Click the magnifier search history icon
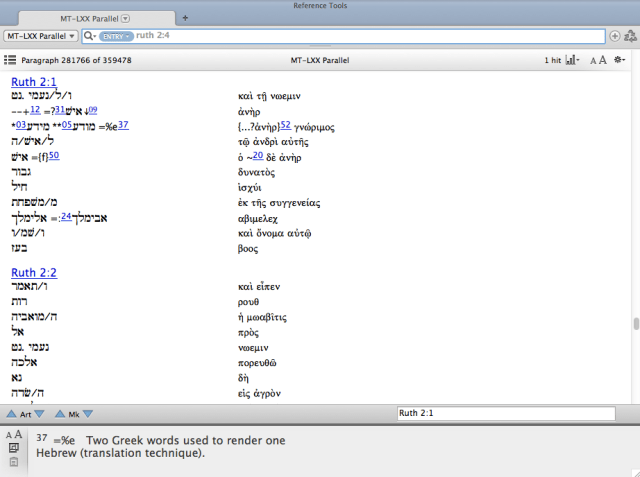The image size is (640, 477). (90, 36)
